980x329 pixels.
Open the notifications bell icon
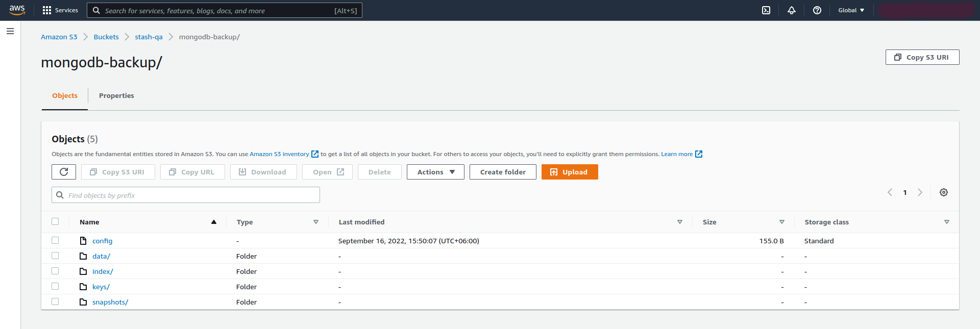tap(792, 10)
